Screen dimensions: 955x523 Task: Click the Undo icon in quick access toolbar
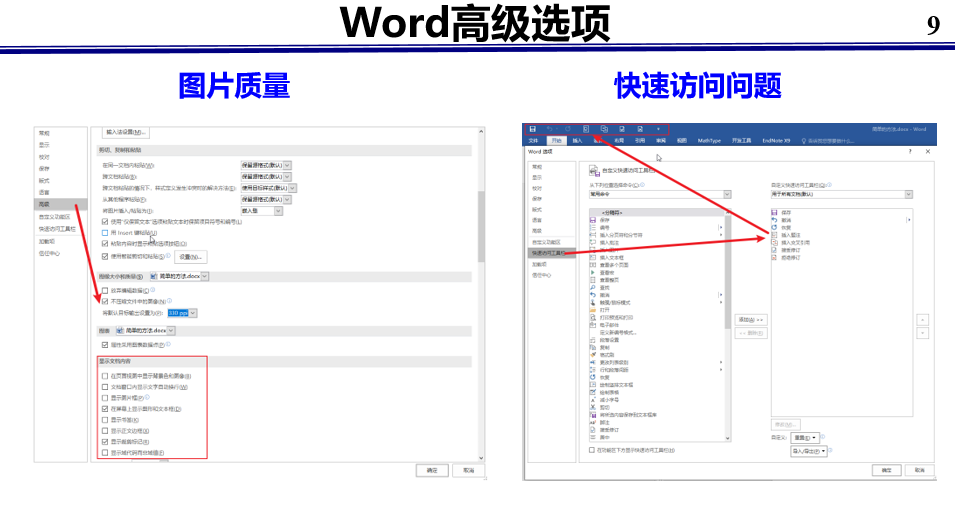(549, 129)
